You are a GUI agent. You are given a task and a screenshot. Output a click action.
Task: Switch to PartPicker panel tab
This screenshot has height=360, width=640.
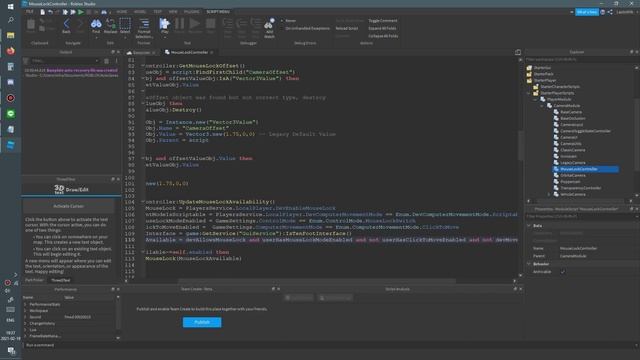34,280
